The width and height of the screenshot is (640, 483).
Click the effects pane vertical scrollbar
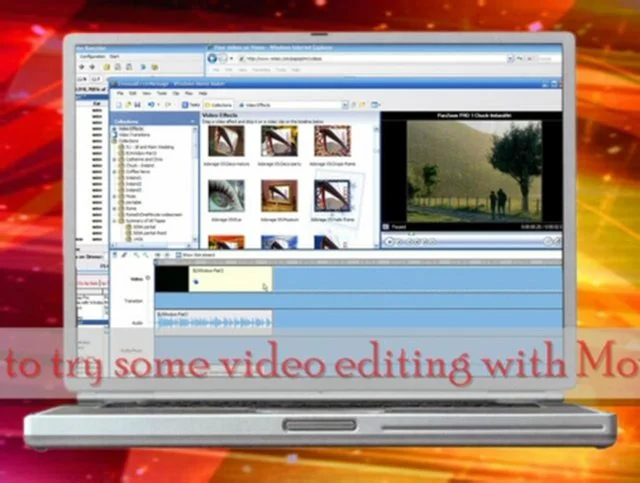[x=376, y=187]
